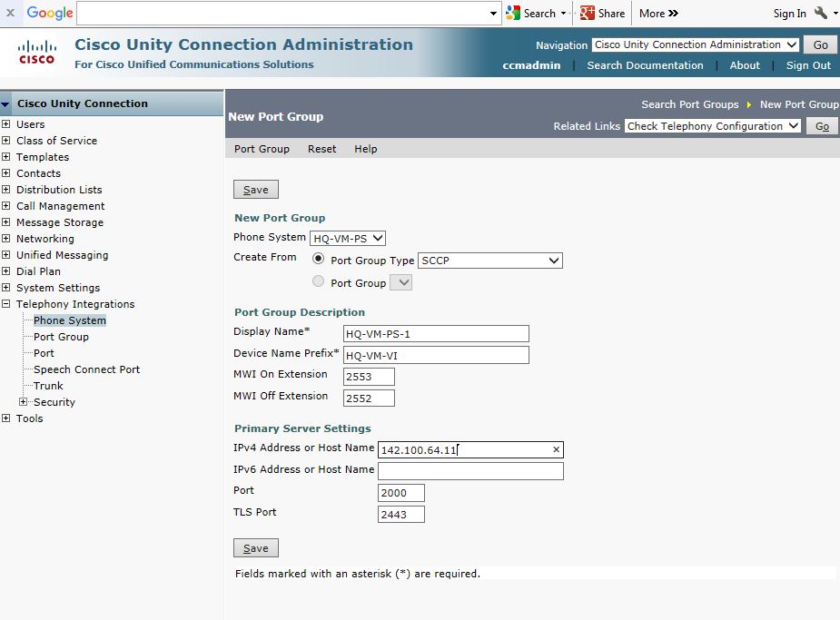840x620 pixels.
Task: Expand the Security tree node
Action: pyautogui.click(x=24, y=402)
